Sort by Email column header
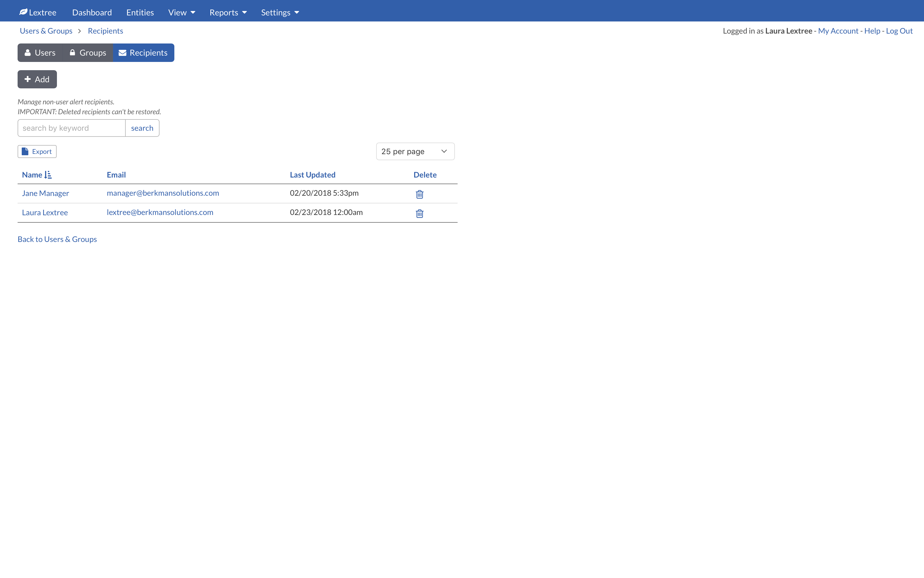This screenshot has width=924, height=578. 116,175
